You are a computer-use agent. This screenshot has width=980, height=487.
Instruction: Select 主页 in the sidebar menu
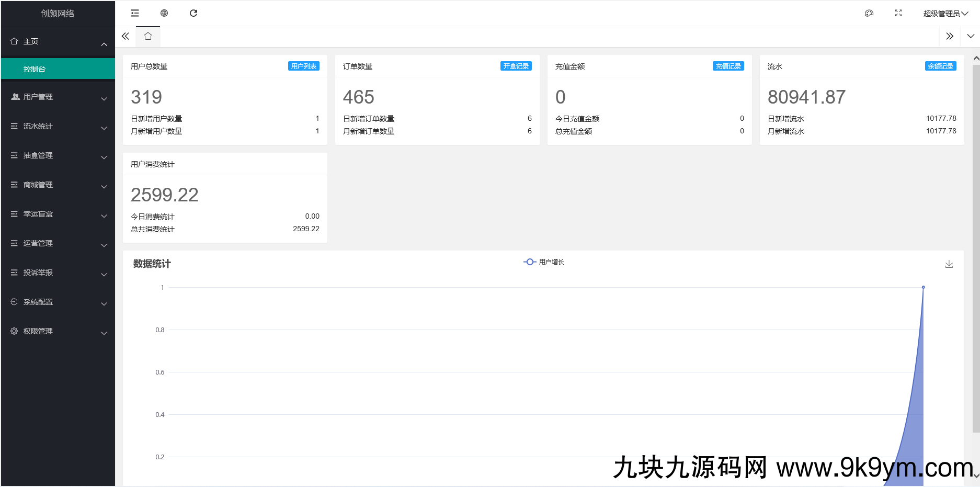[30, 41]
